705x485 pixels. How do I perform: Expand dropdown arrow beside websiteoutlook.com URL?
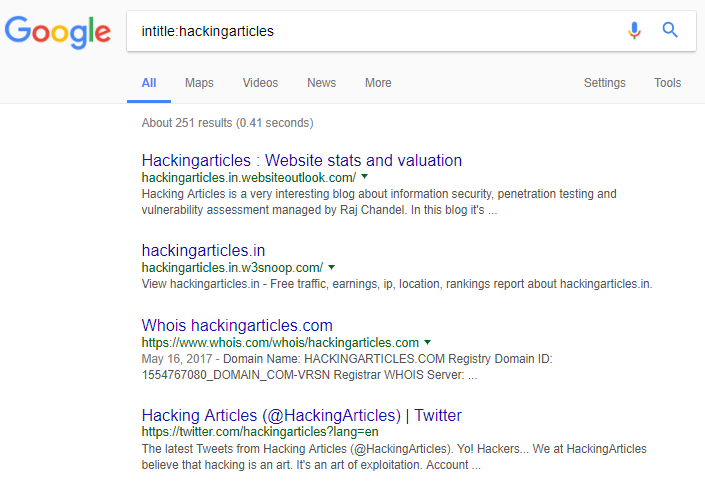(365, 177)
